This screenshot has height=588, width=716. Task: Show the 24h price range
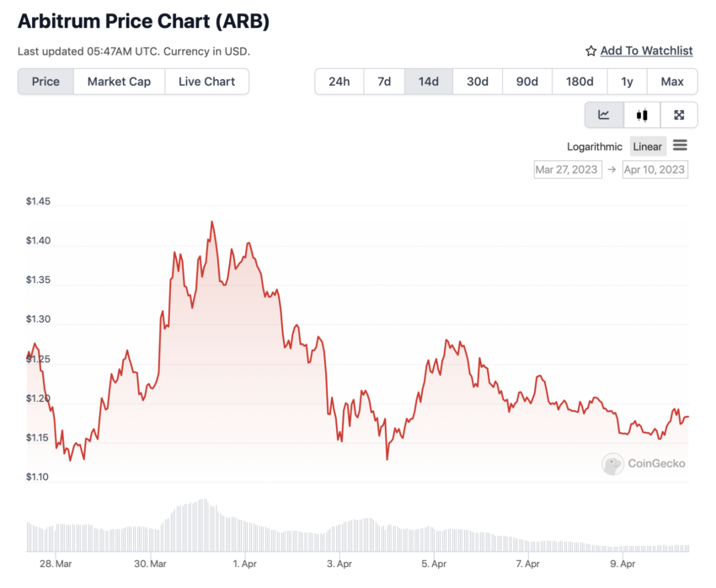(x=339, y=82)
